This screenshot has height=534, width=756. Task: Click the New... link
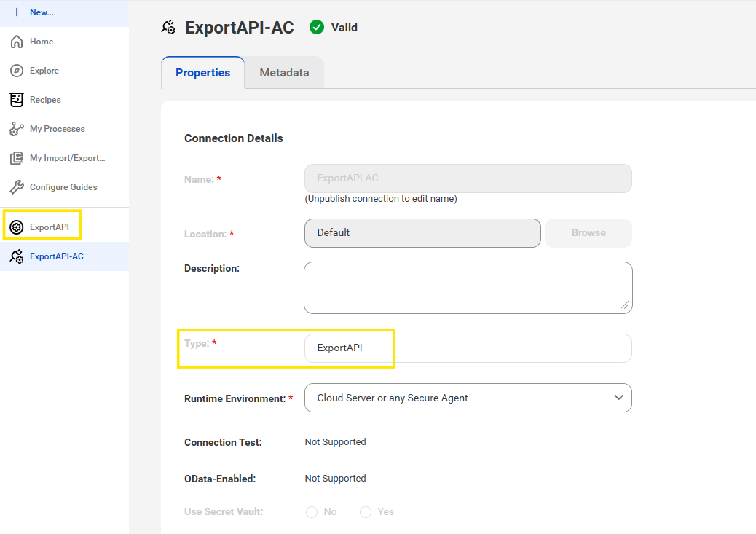coord(42,12)
